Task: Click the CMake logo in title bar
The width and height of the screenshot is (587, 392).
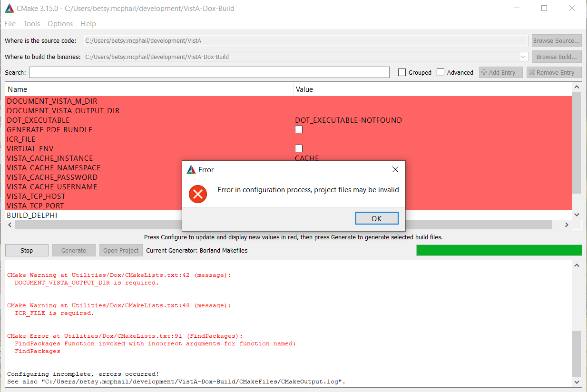Action: (9, 9)
